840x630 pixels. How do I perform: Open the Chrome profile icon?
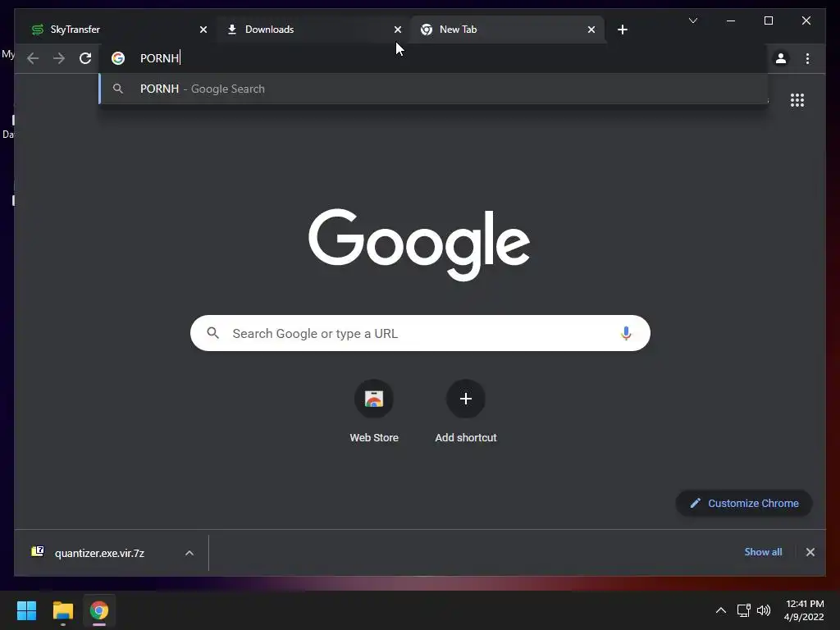(x=781, y=58)
